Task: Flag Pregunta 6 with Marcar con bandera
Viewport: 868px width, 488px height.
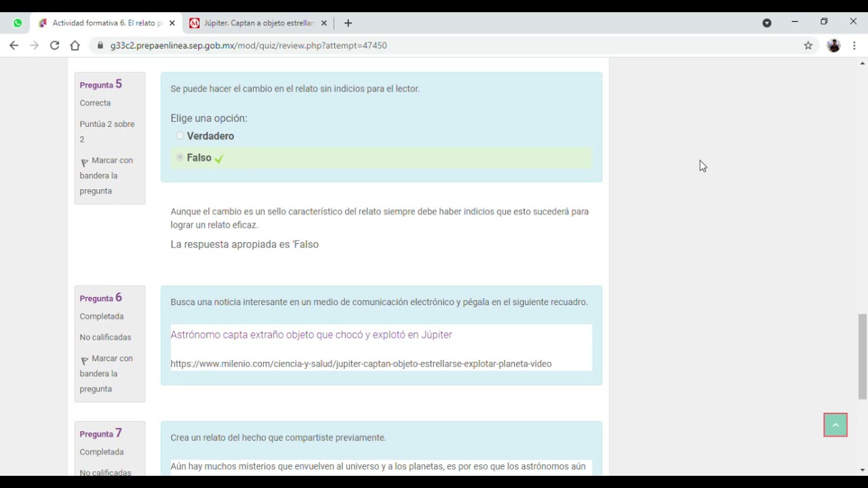Action: click(106, 373)
